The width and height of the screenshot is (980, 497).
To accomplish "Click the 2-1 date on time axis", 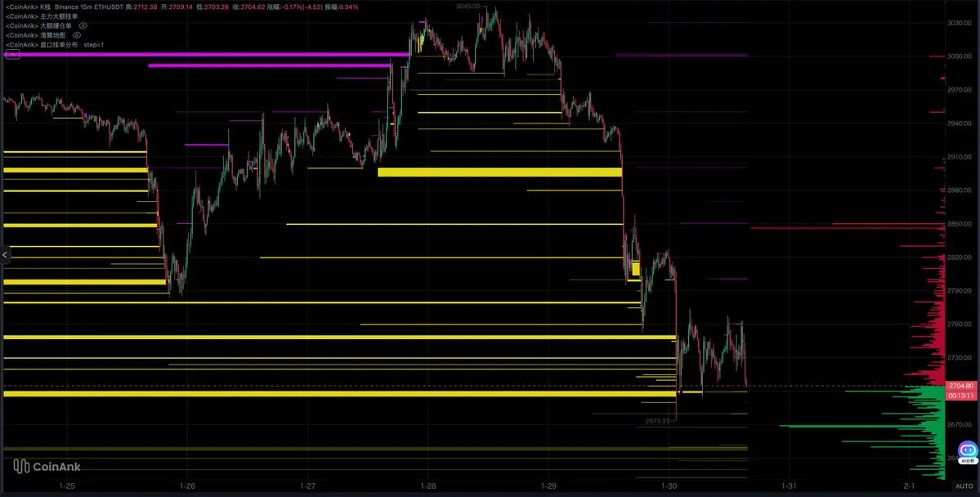I will point(909,486).
